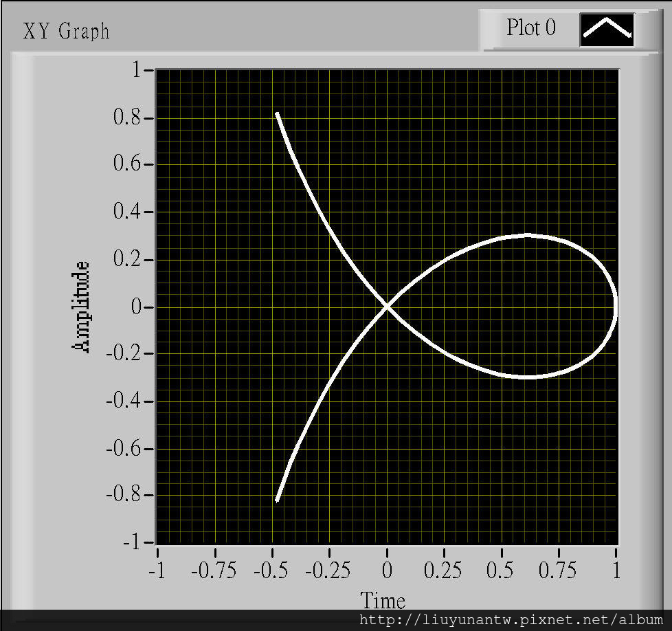This screenshot has height=631, width=672.
Task: Click the Y-axis tick label 0.8
Action: coord(127,117)
